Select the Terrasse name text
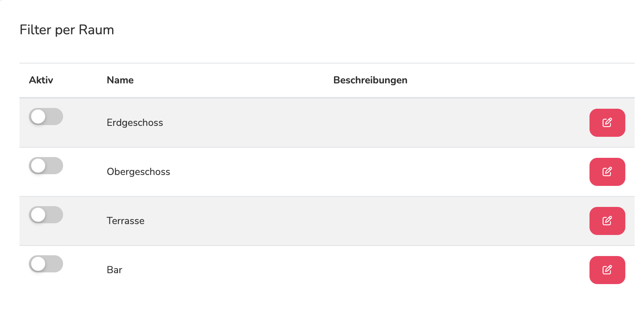The width and height of the screenshot is (644, 325). (125, 221)
